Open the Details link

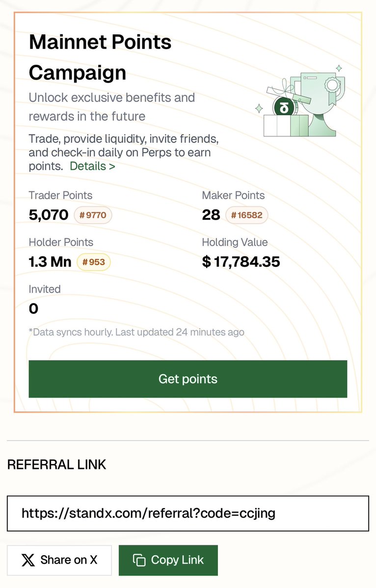[92, 166]
